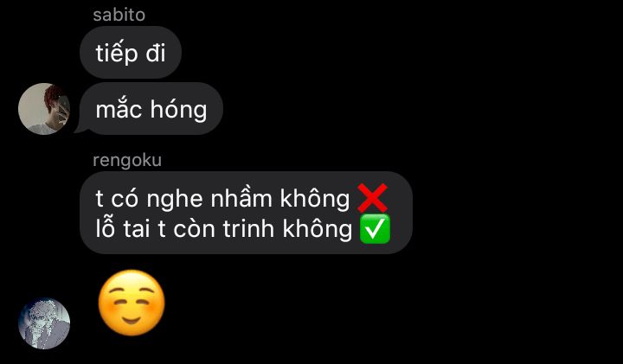Select the "mắc hóng" message bubble
Image resolution: width=623 pixels, height=364 pixels.
[x=151, y=109]
